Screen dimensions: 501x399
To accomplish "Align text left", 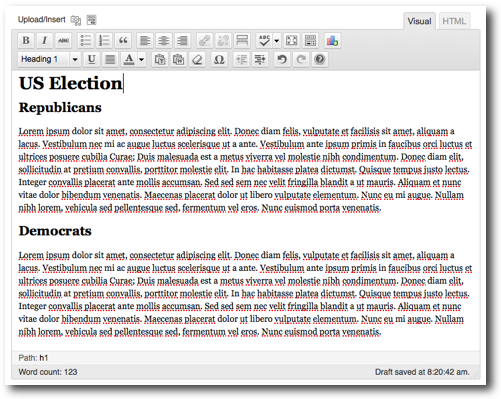I will pos(145,41).
